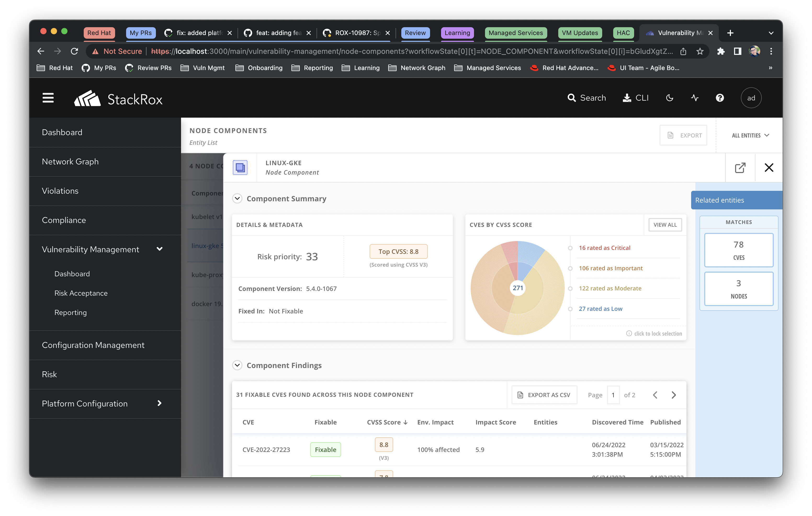Open system health pulse icon
The height and width of the screenshot is (516, 812).
(x=695, y=98)
